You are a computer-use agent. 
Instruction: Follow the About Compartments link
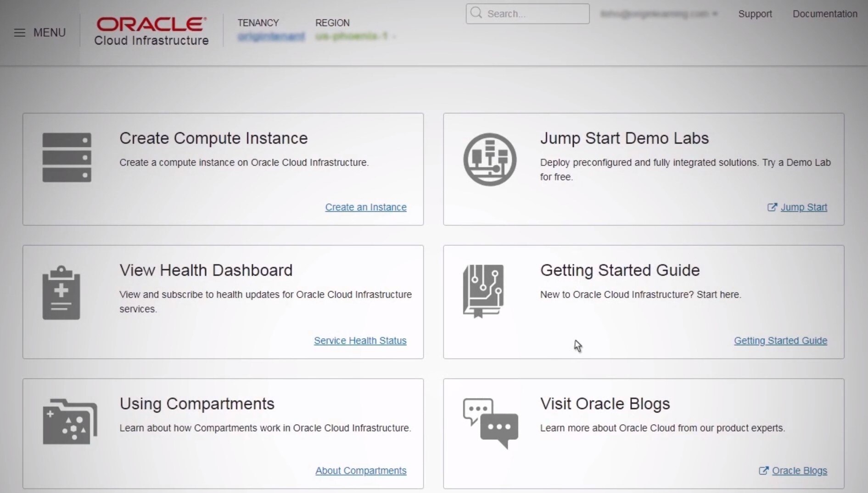click(x=361, y=471)
